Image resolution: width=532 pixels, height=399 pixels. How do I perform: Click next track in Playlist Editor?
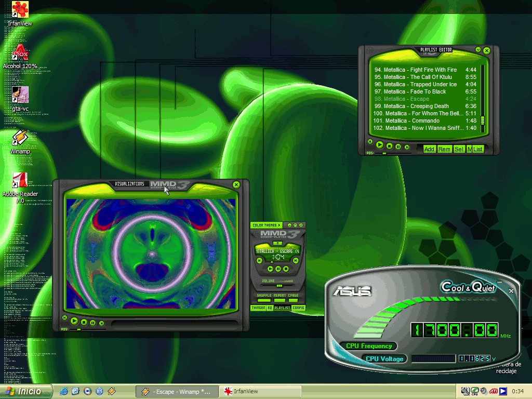tap(407, 147)
